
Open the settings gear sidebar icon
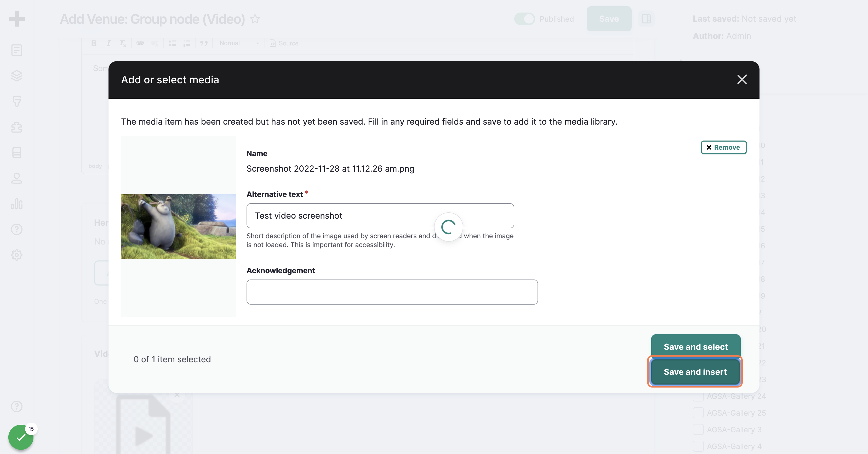tap(16, 255)
